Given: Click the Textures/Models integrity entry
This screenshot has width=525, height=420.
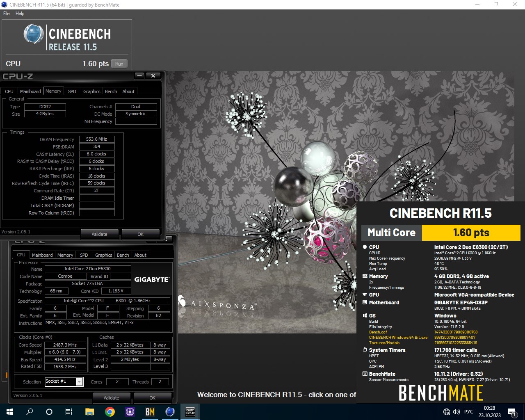Looking at the screenshot, I should click(x=384, y=343).
